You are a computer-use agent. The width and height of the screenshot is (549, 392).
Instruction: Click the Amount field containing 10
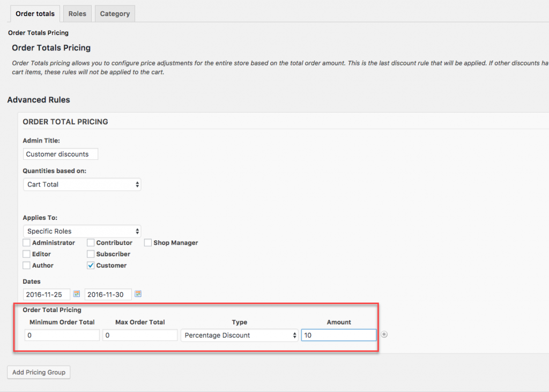click(x=339, y=335)
